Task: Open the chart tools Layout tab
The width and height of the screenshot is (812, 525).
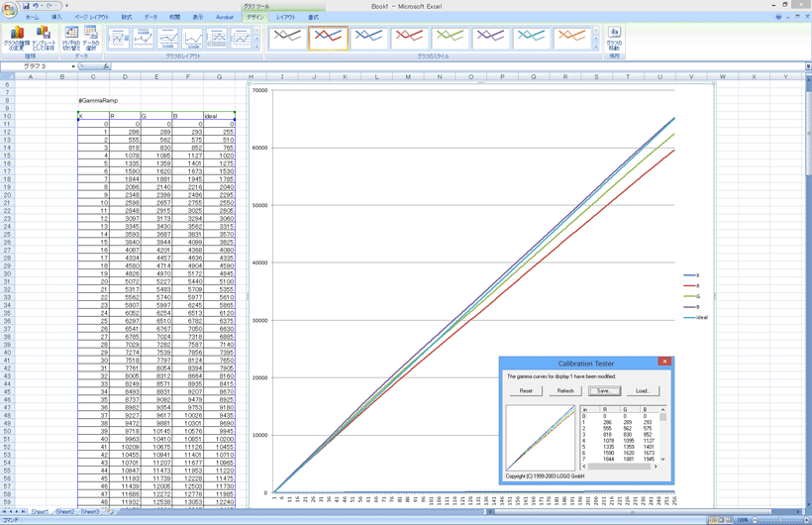Action: pyautogui.click(x=286, y=17)
